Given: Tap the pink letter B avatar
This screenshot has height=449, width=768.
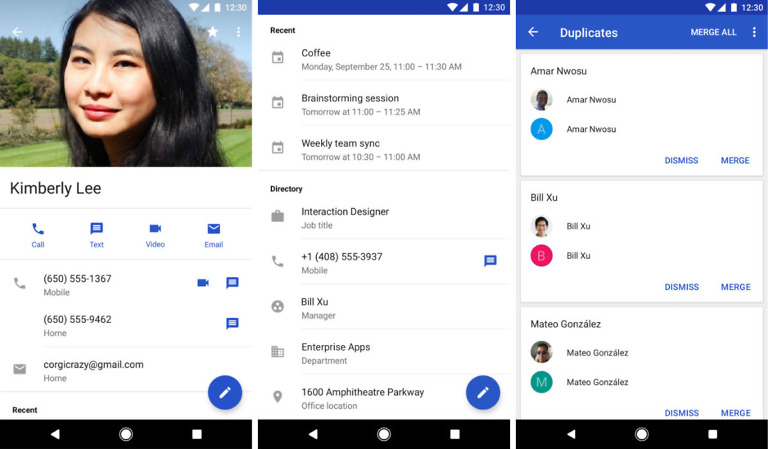Looking at the screenshot, I should [x=541, y=255].
